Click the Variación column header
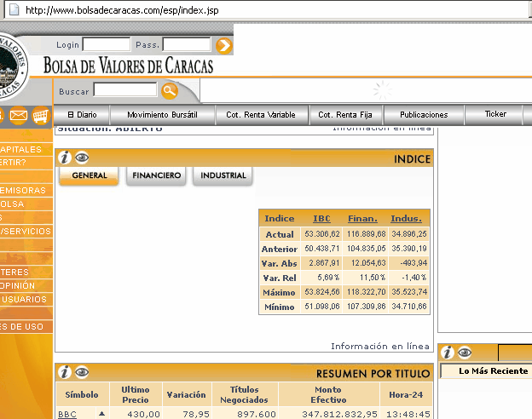 click(186, 395)
